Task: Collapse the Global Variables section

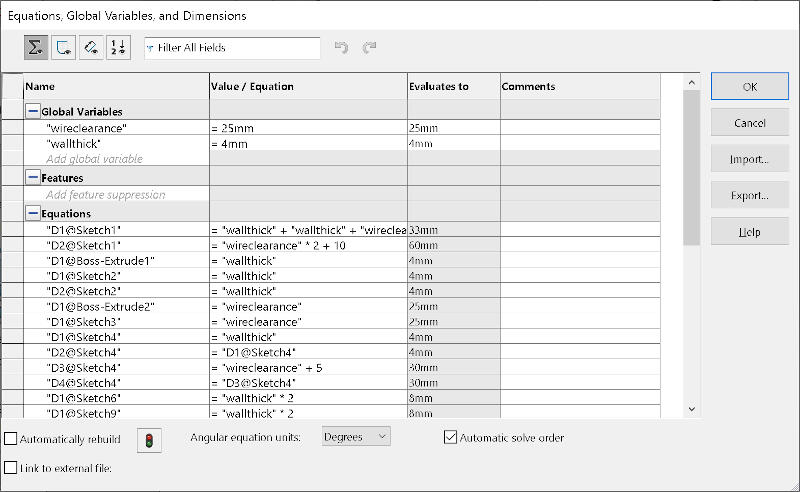Action: click(x=33, y=112)
